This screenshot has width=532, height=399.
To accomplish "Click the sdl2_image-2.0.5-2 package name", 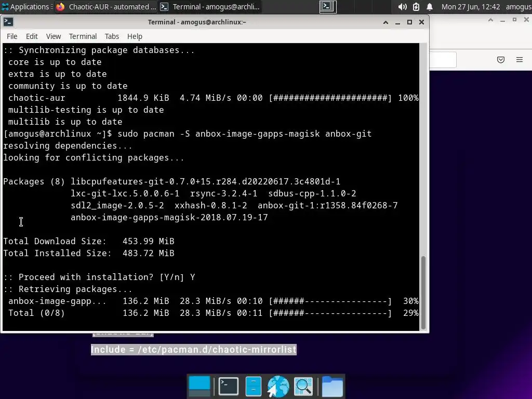I will (x=117, y=206).
